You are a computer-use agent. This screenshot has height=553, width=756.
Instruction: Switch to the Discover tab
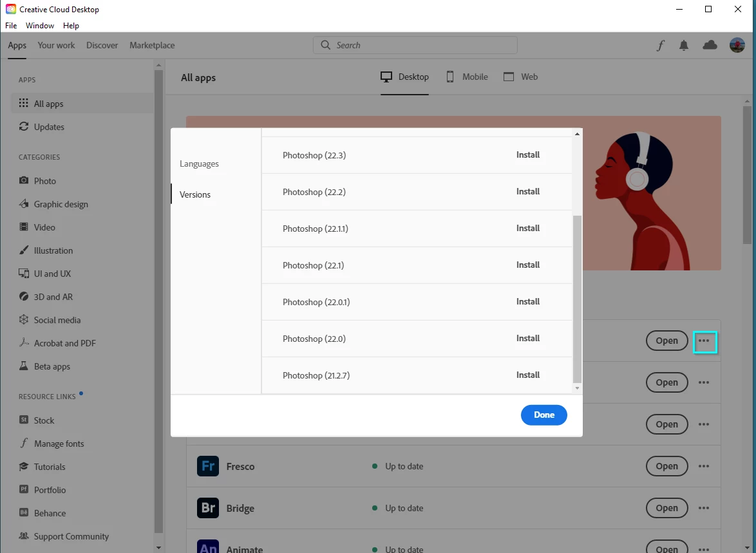coord(102,45)
